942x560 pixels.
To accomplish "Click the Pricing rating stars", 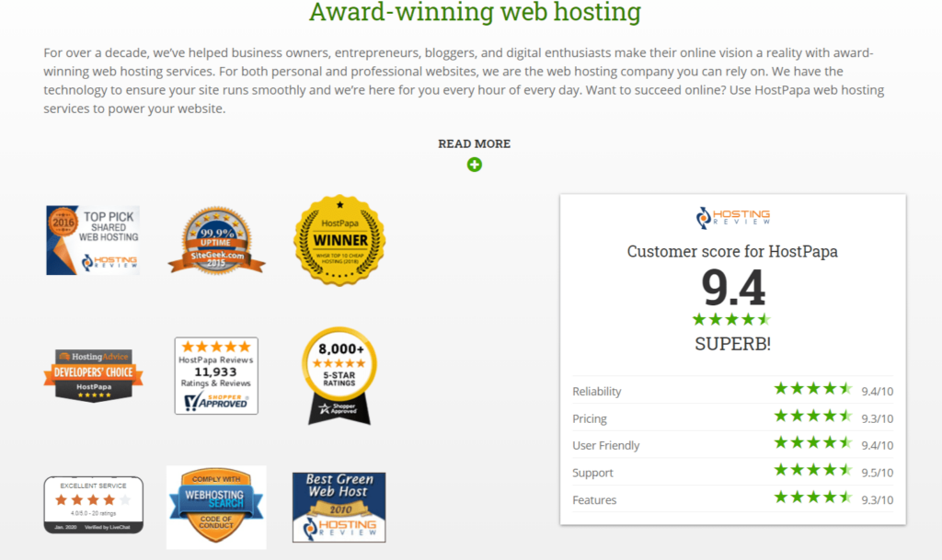I will pos(813,416).
